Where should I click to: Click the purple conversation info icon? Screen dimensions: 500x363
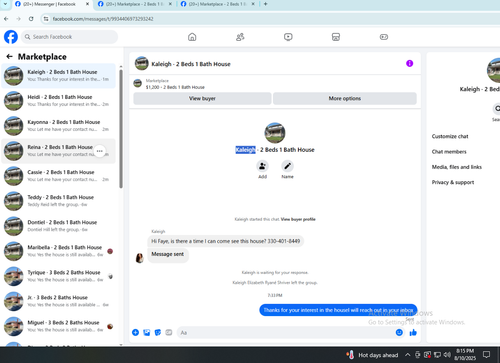point(409,63)
